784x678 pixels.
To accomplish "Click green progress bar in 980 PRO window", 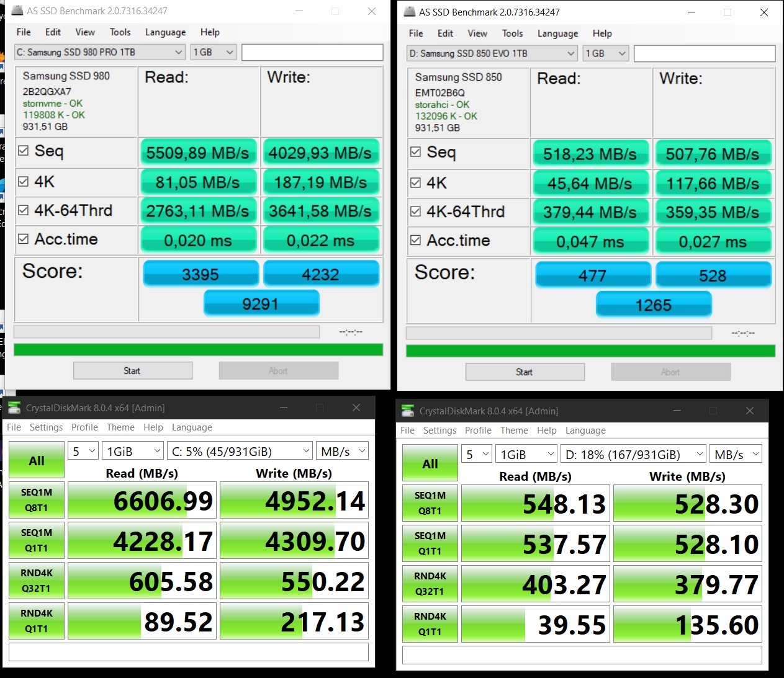I will click(199, 349).
